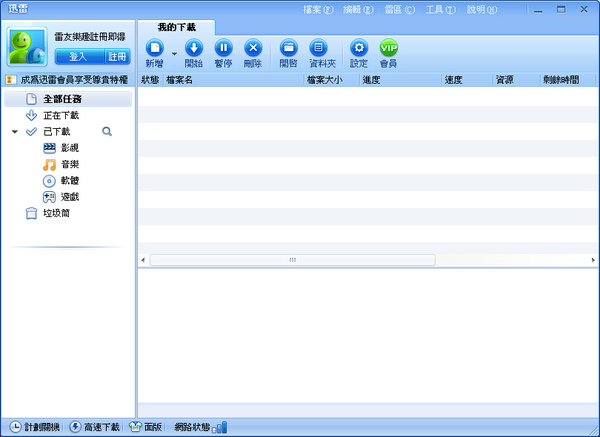600x437 pixels.
Task: Select 正在下載 in the sidebar
Action: click(61, 115)
